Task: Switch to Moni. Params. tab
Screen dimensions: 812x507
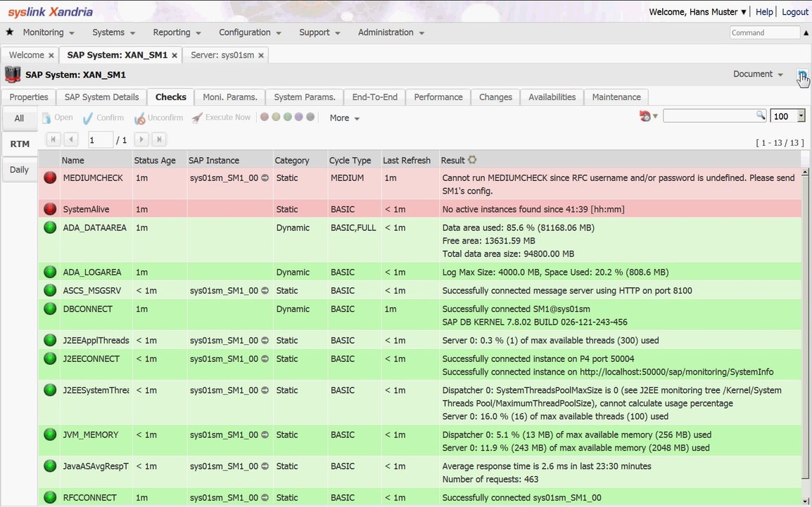Action: coord(230,97)
